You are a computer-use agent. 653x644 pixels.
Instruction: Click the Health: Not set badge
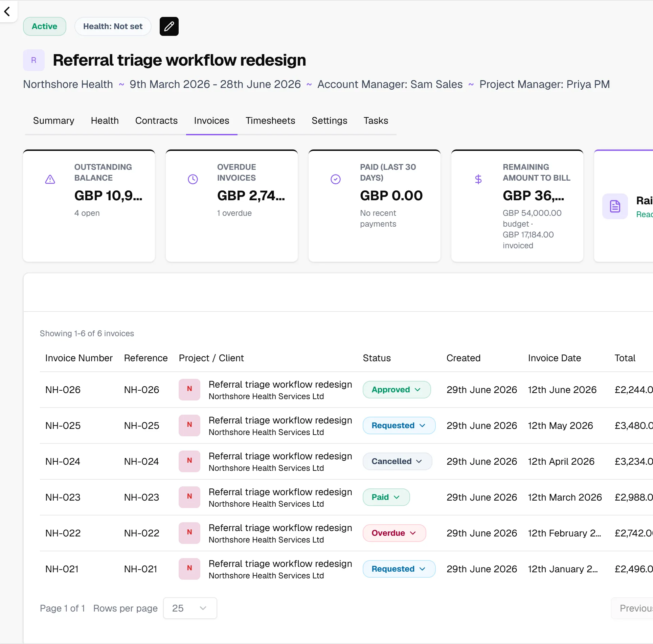pos(113,26)
